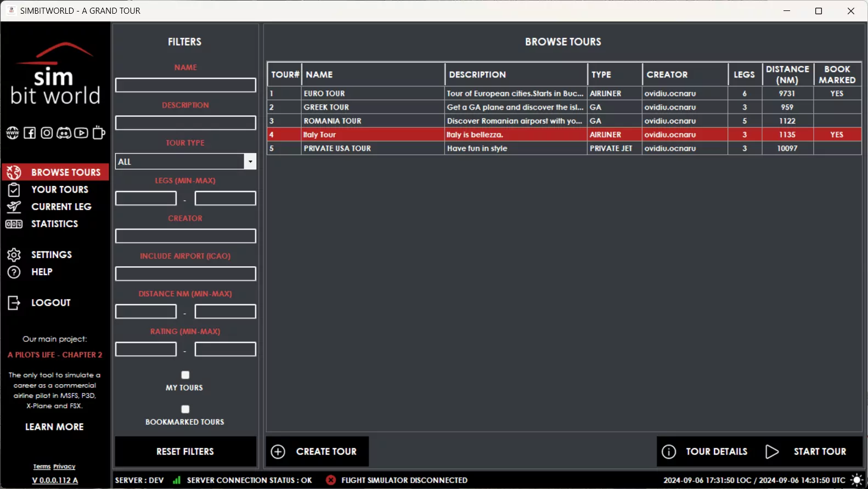Enable the My Tours checkbox
Screen dimensions: 868x489
tap(185, 375)
